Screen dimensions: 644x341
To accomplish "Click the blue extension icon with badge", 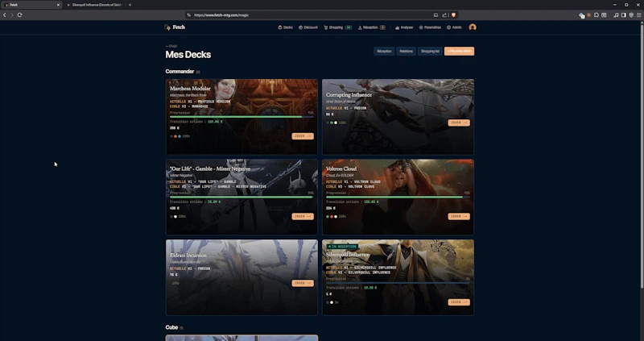I will click(x=581, y=15).
